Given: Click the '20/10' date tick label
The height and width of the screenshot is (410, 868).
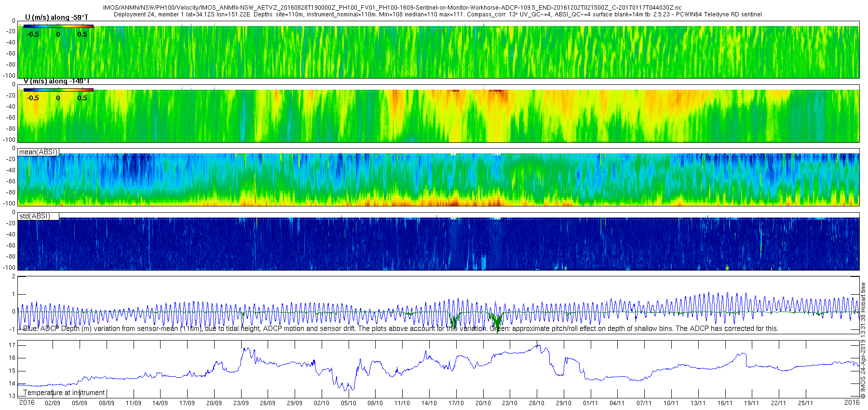Looking at the screenshot, I should pos(483,403).
